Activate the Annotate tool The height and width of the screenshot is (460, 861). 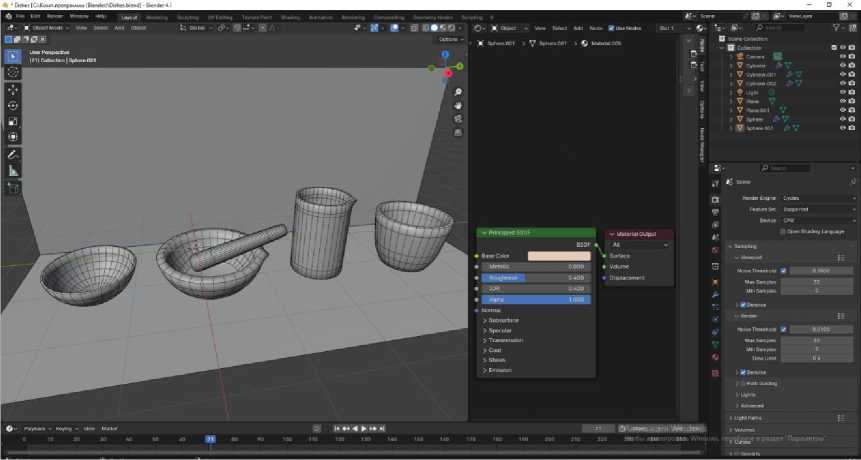[13, 155]
